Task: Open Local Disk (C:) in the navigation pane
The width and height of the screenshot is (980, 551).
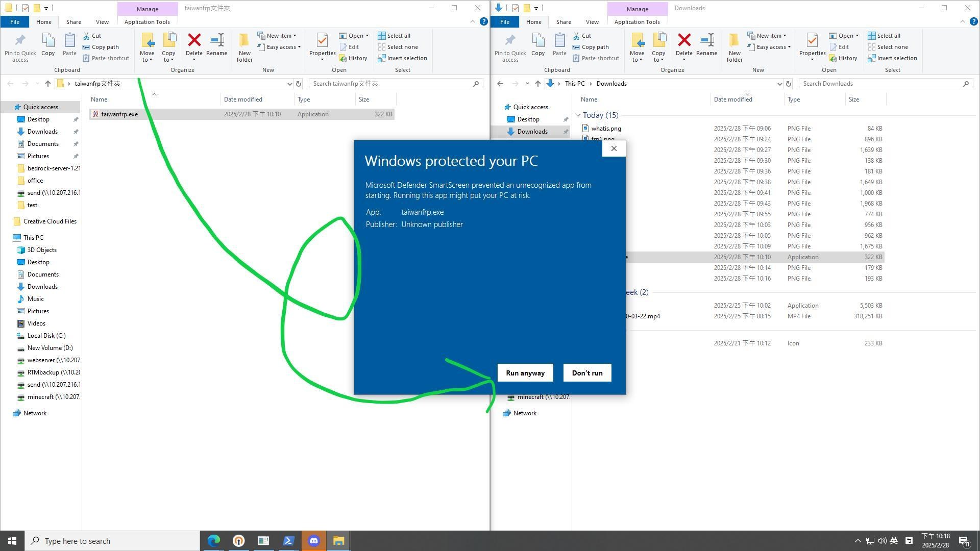Action: pos(46,336)
